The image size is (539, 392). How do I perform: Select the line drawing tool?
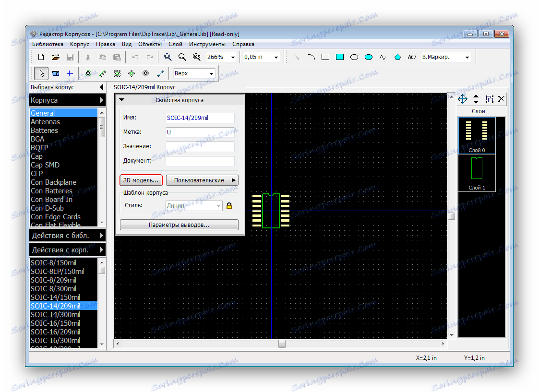coord(297,57)
